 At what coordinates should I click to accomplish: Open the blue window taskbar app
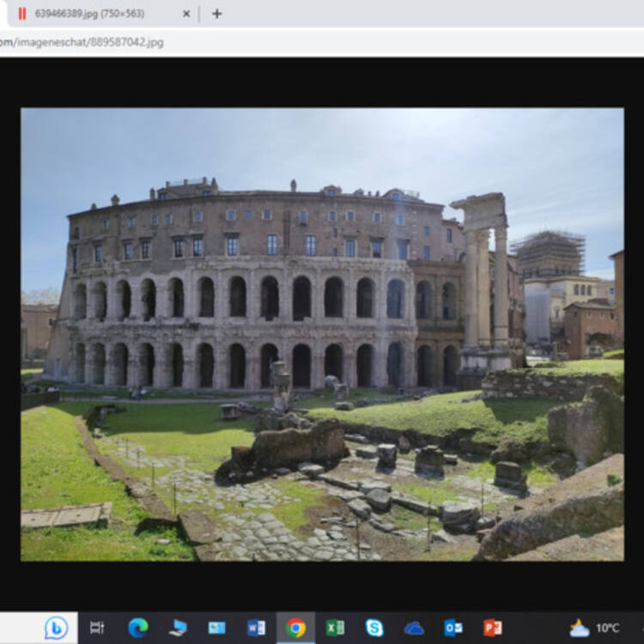pos(217,628)
